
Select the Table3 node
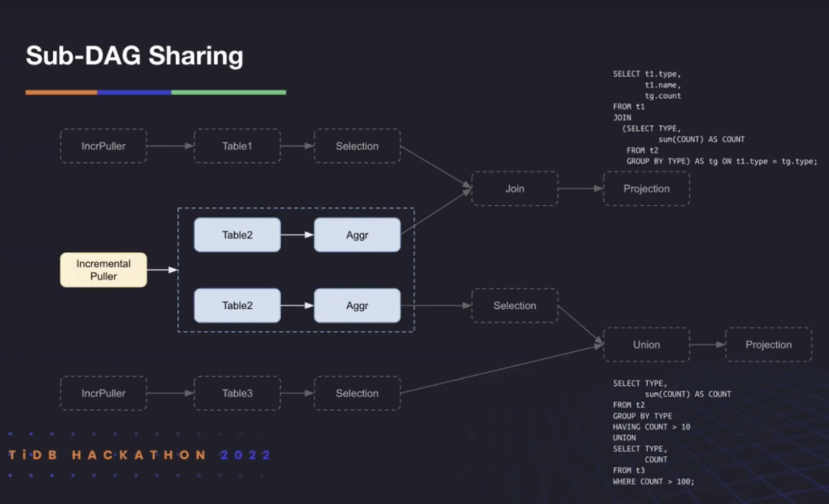(x=237, y=393)
